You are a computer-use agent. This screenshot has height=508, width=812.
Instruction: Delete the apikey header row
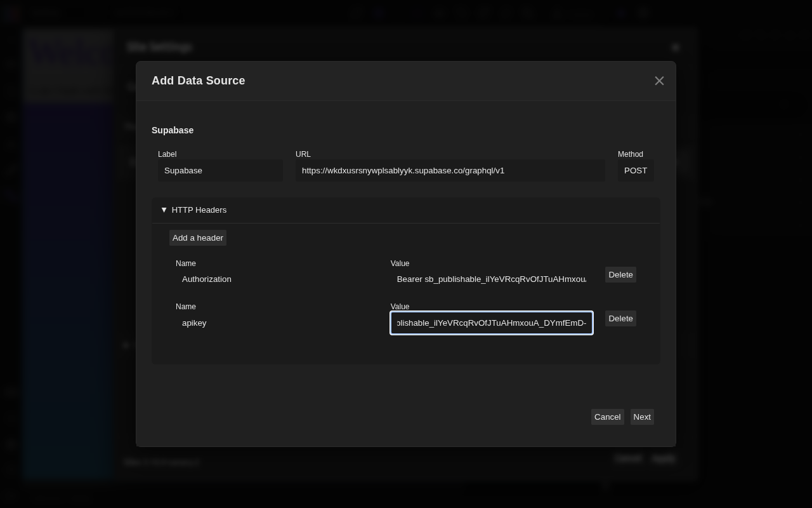[620, 319]
